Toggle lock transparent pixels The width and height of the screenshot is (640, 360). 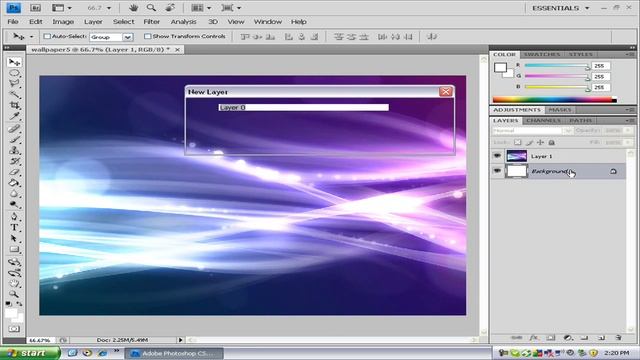[x=518, y=142]
